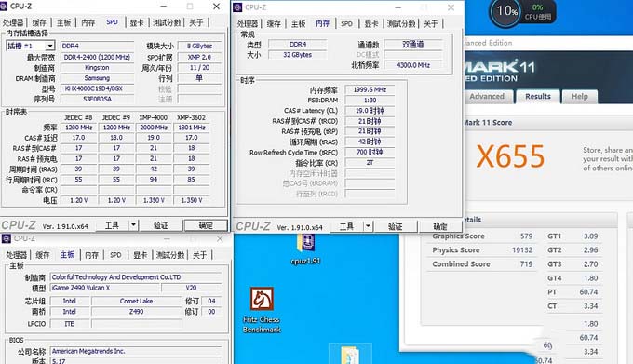Click the CPU-Z app icon in SPD window title bar
The image size is (633, 364).
5,7
